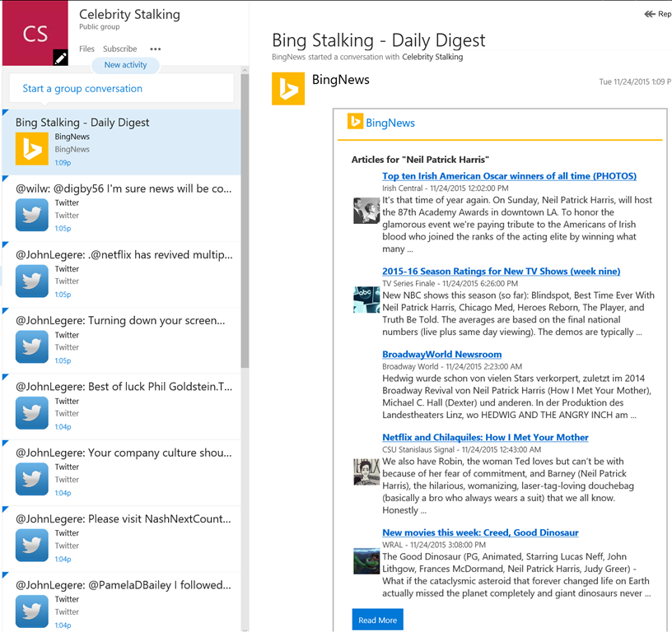Click the 'Bing Stalking - Daily Digest' main heading
This screenshot has height=632, width=672.
379,40
